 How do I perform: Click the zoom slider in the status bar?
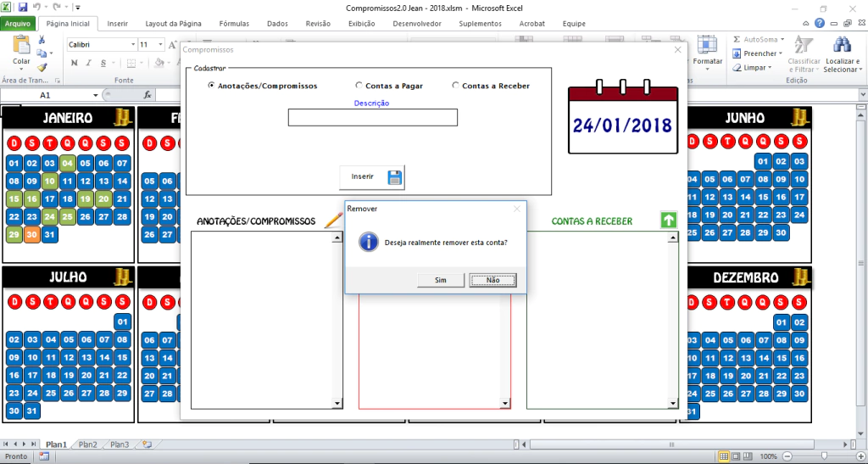coord(825,456)
